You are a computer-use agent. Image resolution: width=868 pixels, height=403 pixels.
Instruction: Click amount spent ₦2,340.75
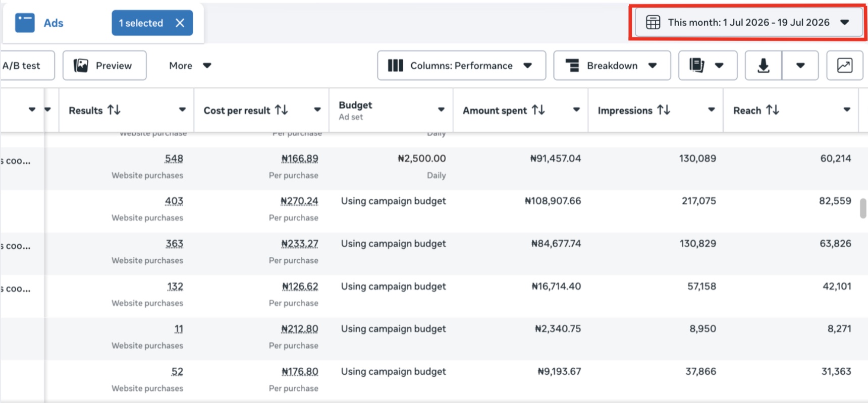(x=558, y=329)
